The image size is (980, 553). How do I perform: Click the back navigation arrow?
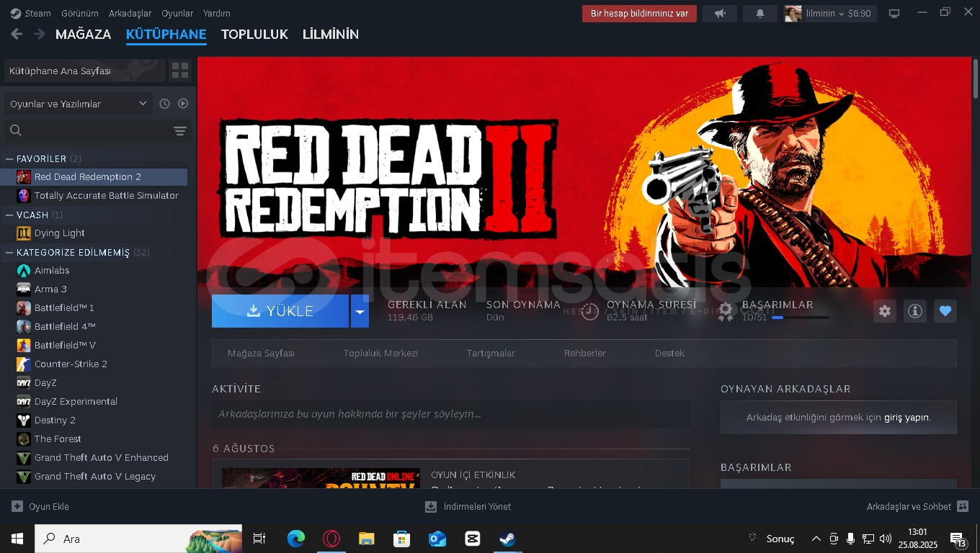click(17, 34)
